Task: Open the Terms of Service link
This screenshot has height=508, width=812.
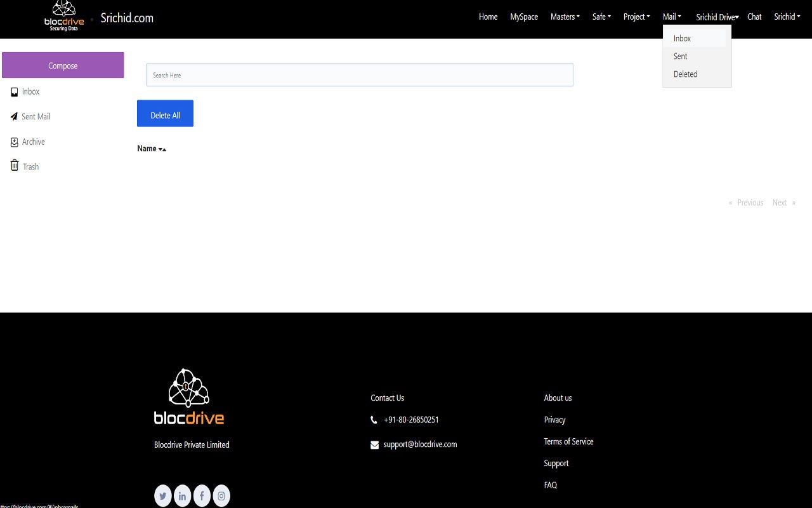Action: pyautogui.click(x=568, y=441)
